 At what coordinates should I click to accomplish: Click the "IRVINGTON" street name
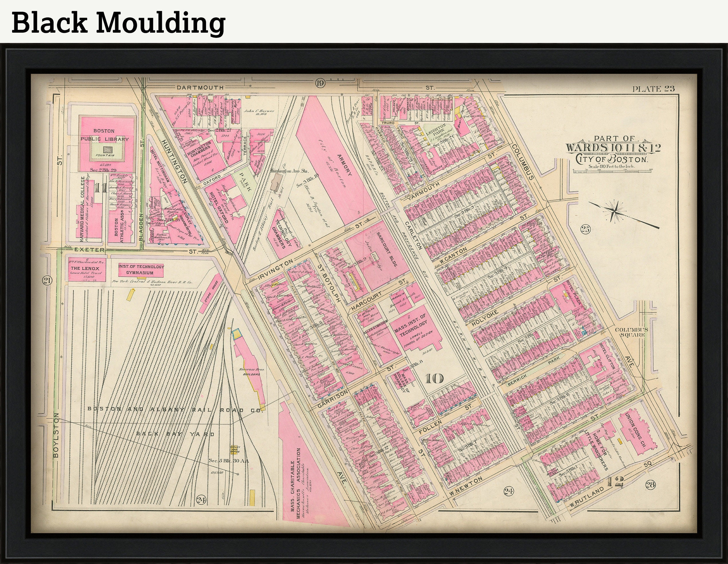tap(276, 269)
